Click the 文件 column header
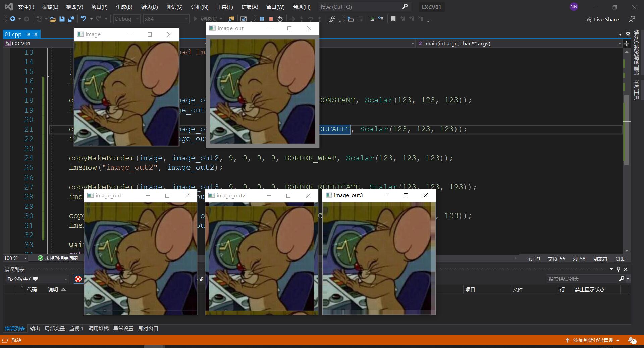The image size is (644, 348). (517, 289)
